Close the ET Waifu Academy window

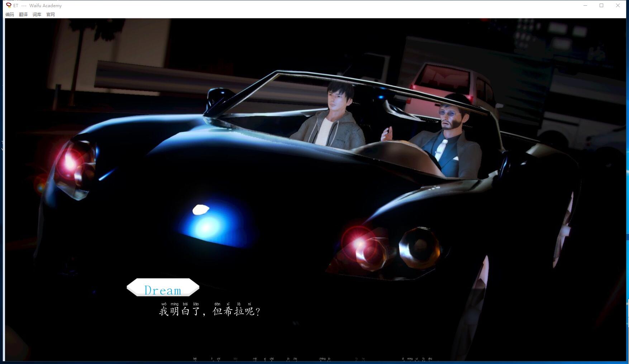click(618, 5)
